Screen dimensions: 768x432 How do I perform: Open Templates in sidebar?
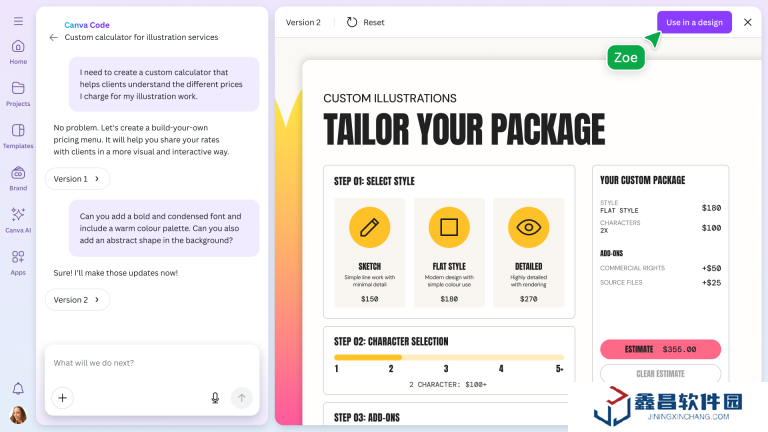tap(18, 135)
